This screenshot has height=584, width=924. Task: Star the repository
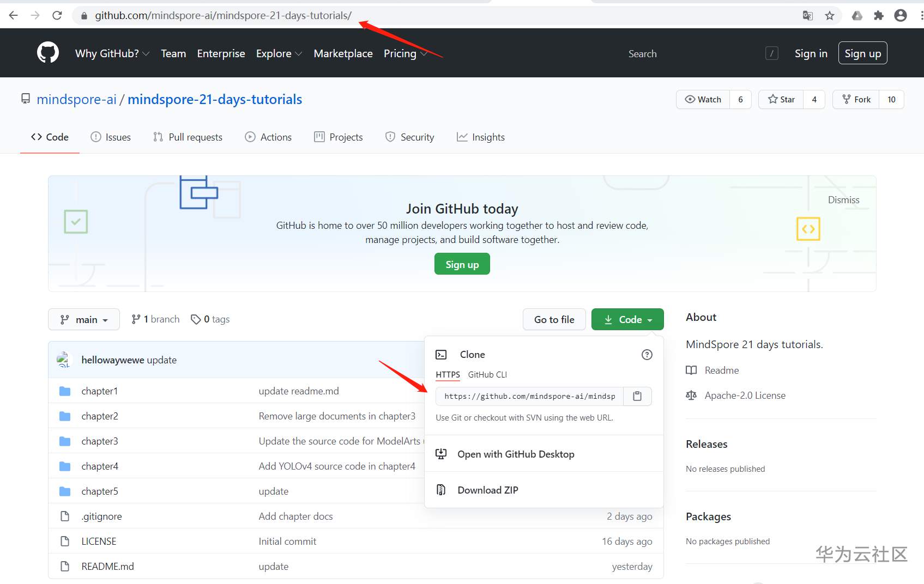pyautogui.click(x=781, y=100)
